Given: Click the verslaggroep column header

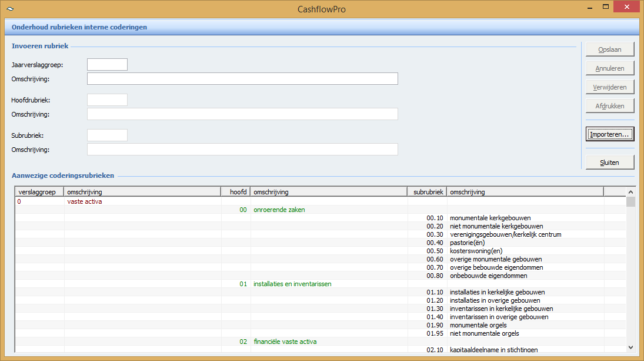Looking at the screenshot, I should pos(39,192).
